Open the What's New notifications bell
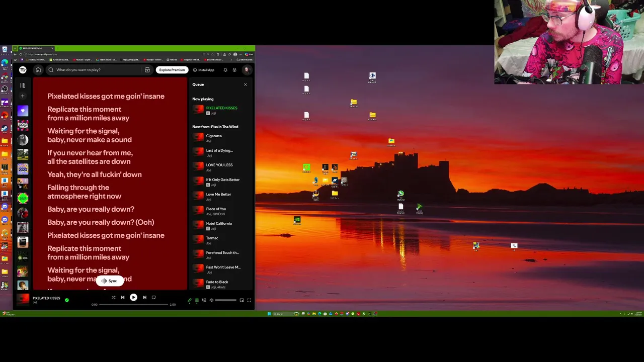This screenshot has width=644, height=362. pos(225,70)
